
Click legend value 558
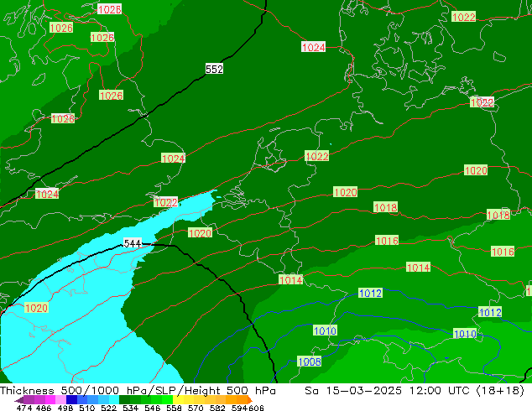coord(174,408)
